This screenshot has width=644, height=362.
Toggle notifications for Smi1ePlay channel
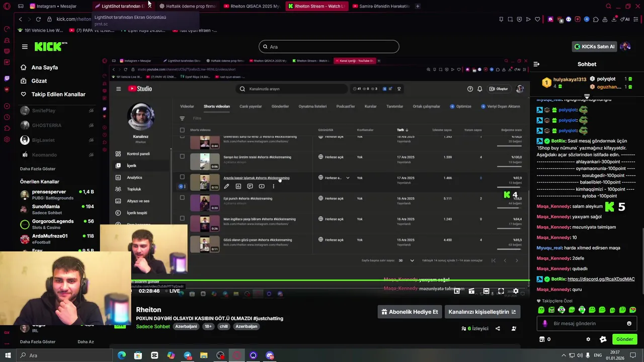91,111
